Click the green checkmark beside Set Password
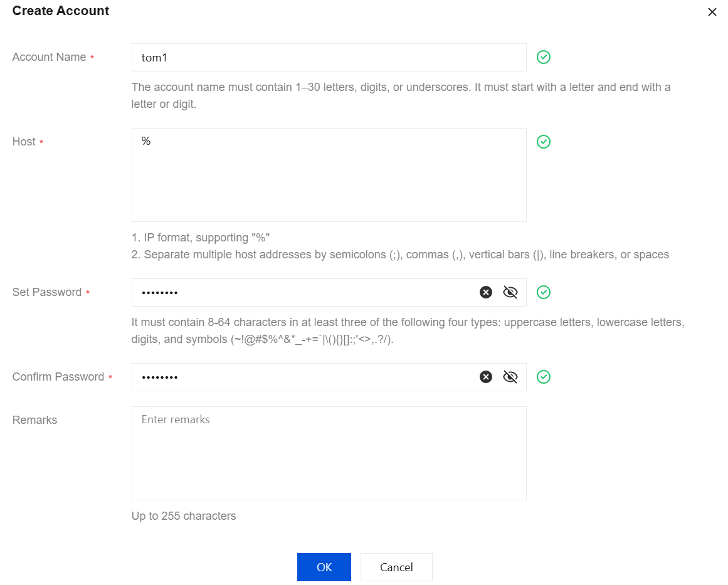 (544, 293)
